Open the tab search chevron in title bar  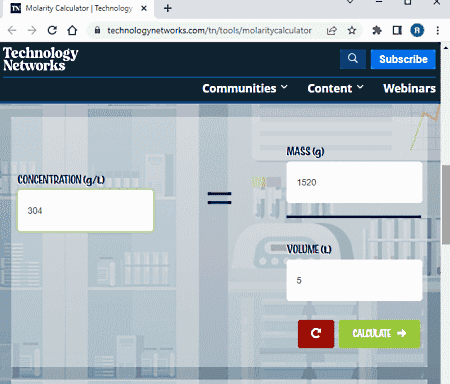350,2
